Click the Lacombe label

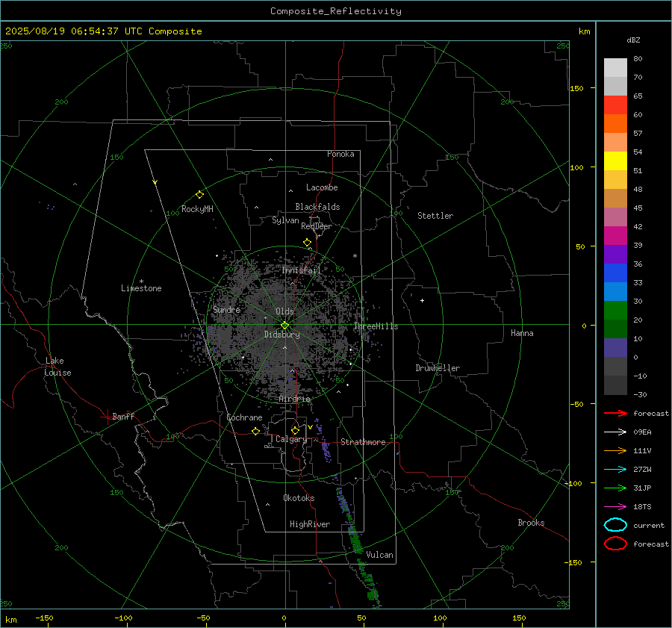click(322, 187)
